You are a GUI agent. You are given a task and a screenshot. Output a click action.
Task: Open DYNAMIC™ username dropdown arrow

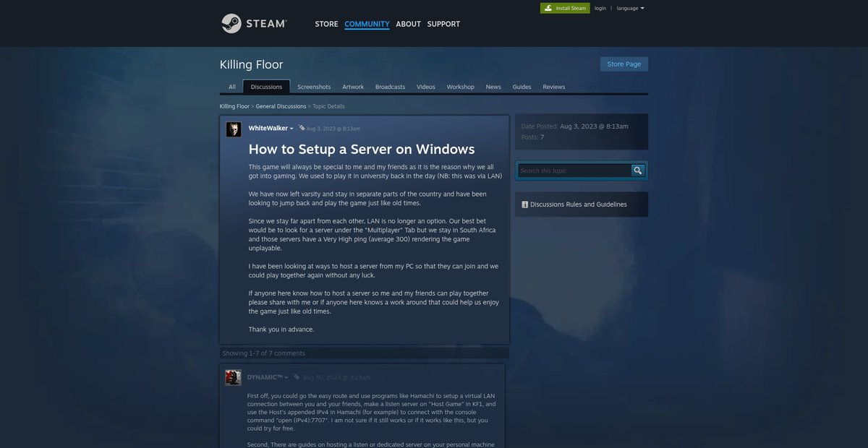pos(286,377)
